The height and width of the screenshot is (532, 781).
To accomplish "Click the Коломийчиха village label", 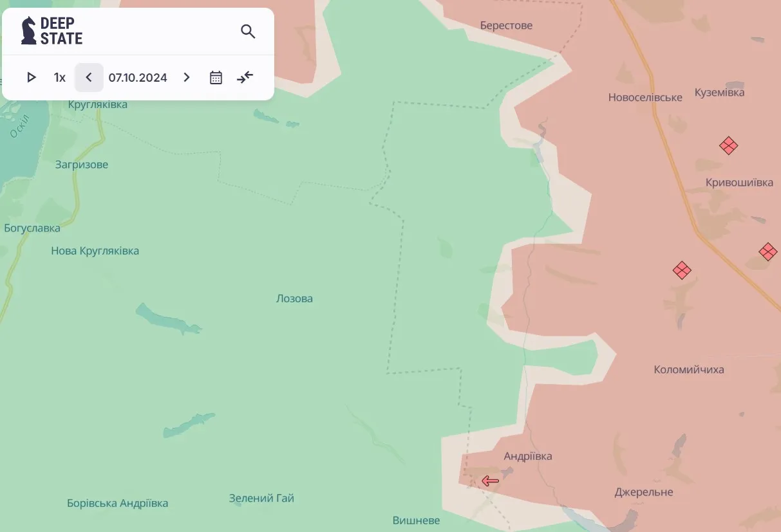I will point(689,369).
